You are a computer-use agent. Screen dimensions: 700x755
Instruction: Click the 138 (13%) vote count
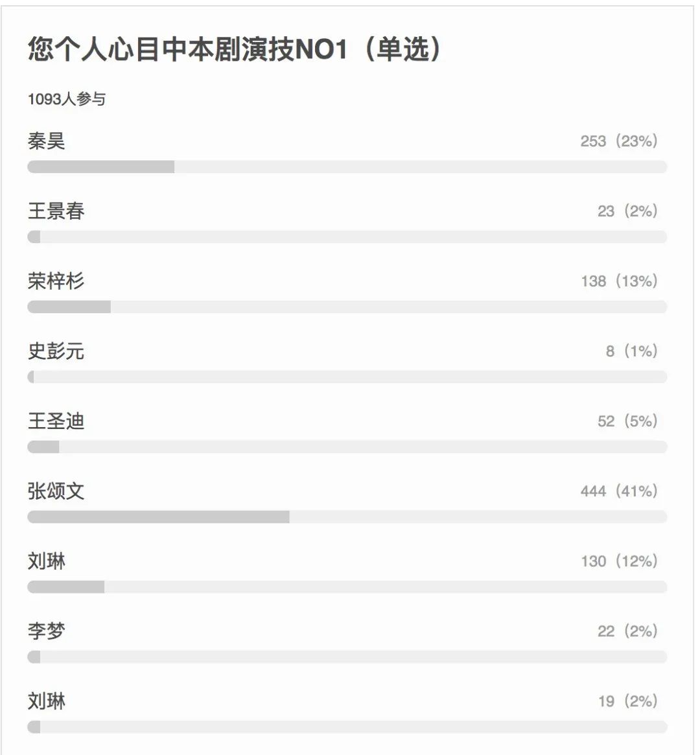(x=619, y=281)
